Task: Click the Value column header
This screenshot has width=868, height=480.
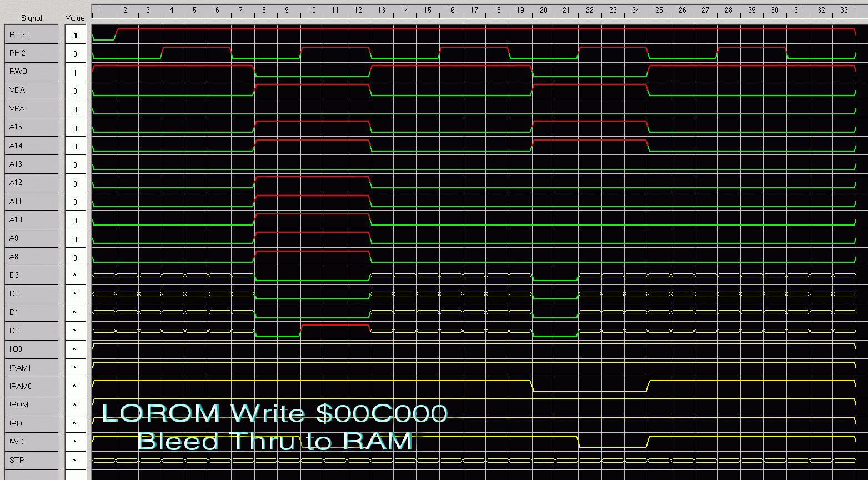Action: click(x=75, y=18)
